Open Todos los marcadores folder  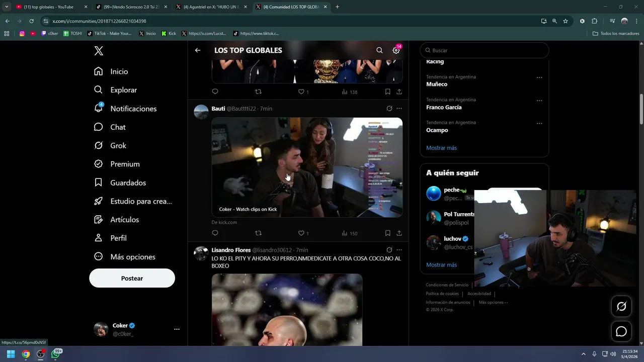(616, 34)
